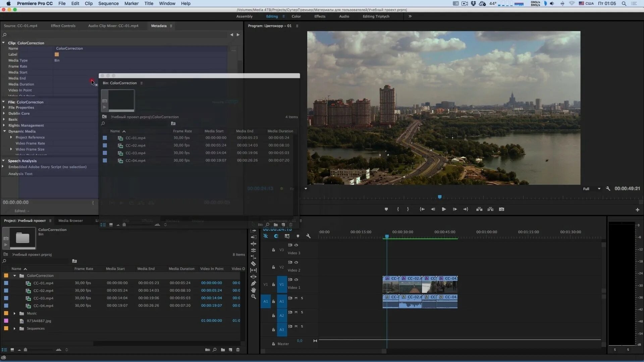Viewport: 644px width, 362px height.
Task: Click New Bin icon in Project panel
Action: [x=223, y=350]
